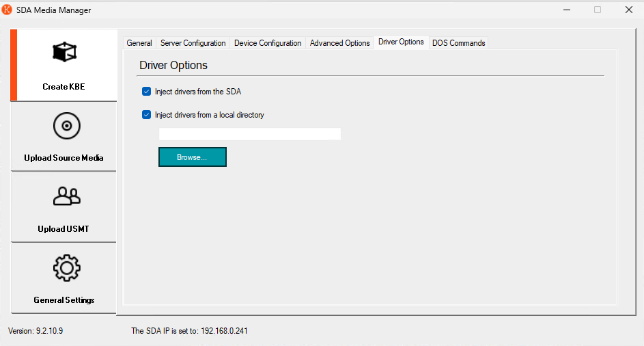Select the Advanced Options tab
This screenshot has height=346, width=644.
tap(339, 43)
